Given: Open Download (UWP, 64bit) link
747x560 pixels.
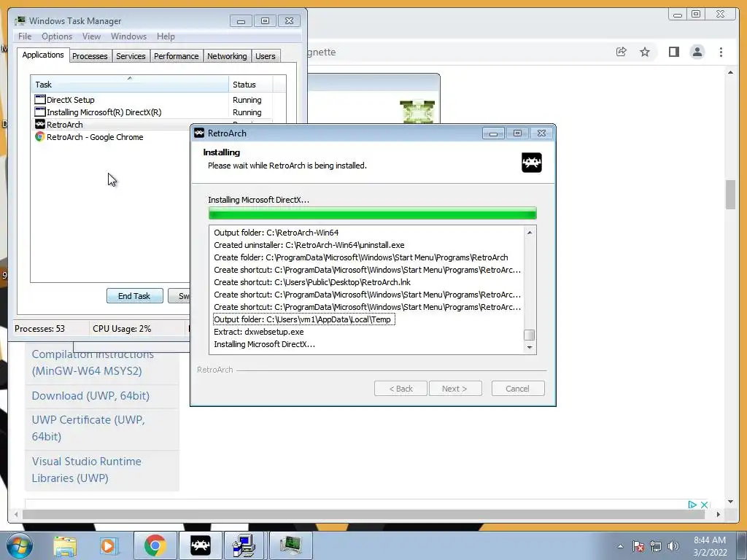Looking at the screenshot, I should [90, 396].
